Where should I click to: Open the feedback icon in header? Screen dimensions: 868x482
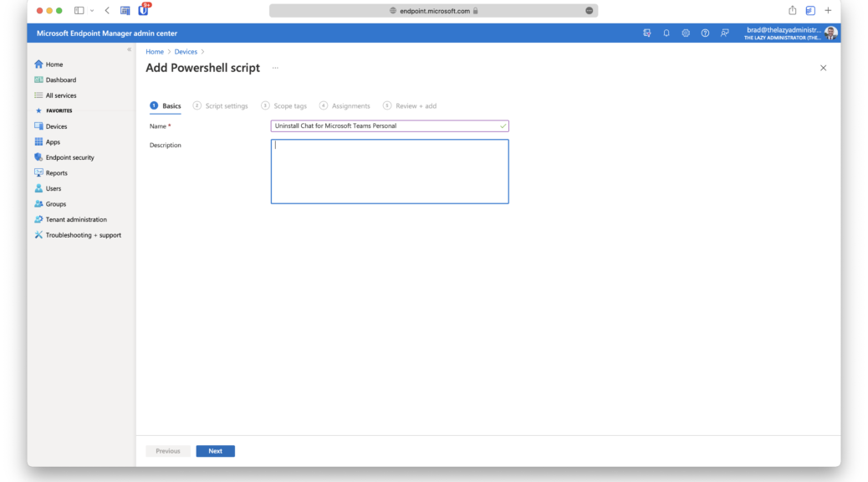click(725, 33)
